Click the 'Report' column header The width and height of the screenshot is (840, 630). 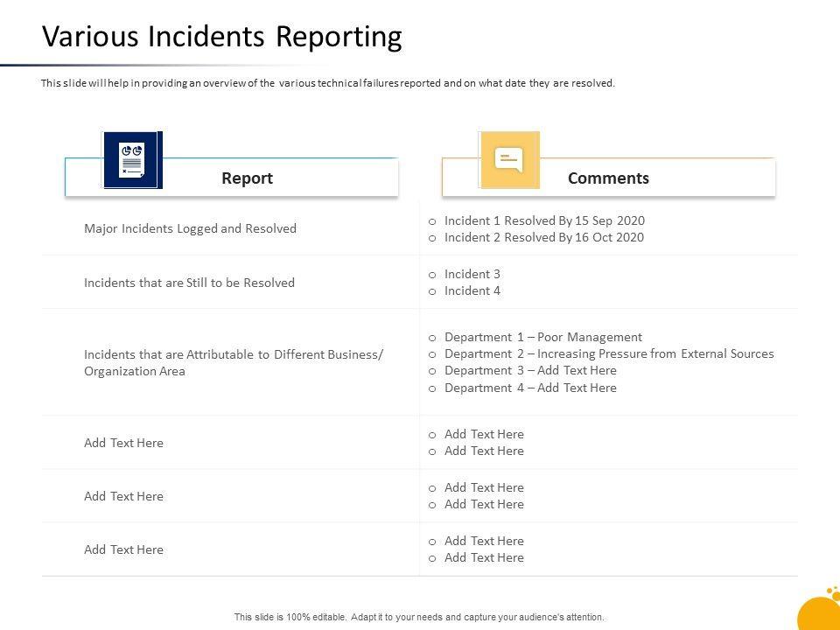(247, 178)
